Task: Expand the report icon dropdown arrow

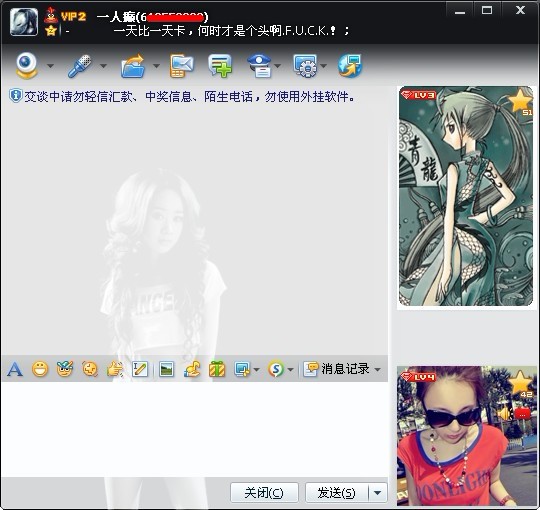Action: (278, 65)
